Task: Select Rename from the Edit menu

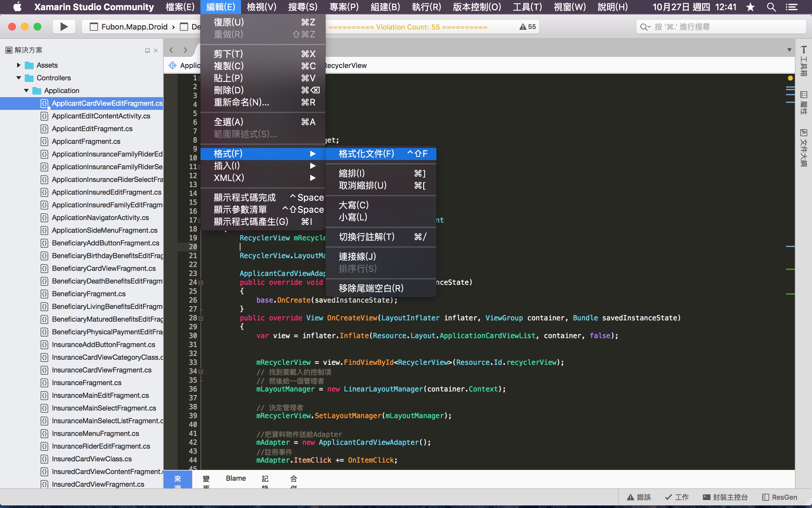Action: [x=263, y=103]
